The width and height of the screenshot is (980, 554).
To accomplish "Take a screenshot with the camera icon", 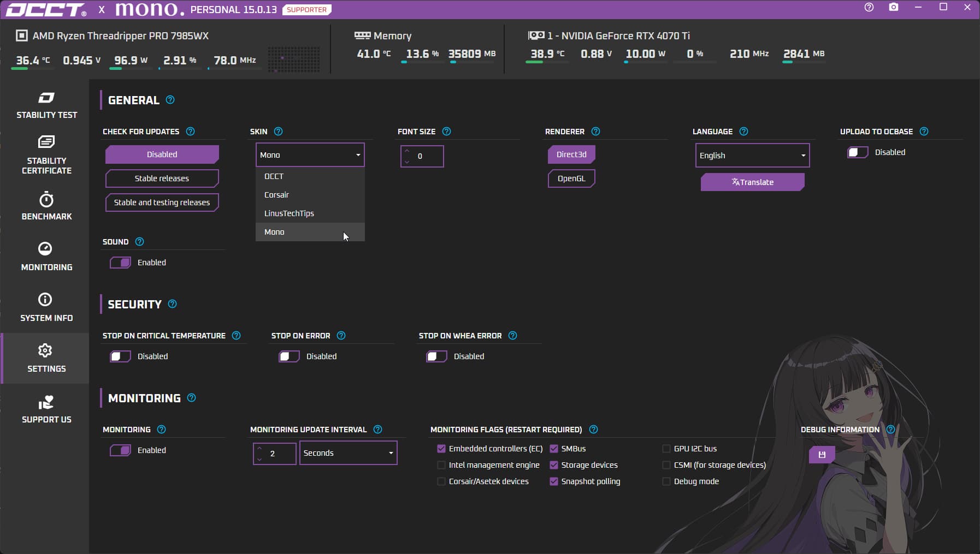I will pos(894,8).
